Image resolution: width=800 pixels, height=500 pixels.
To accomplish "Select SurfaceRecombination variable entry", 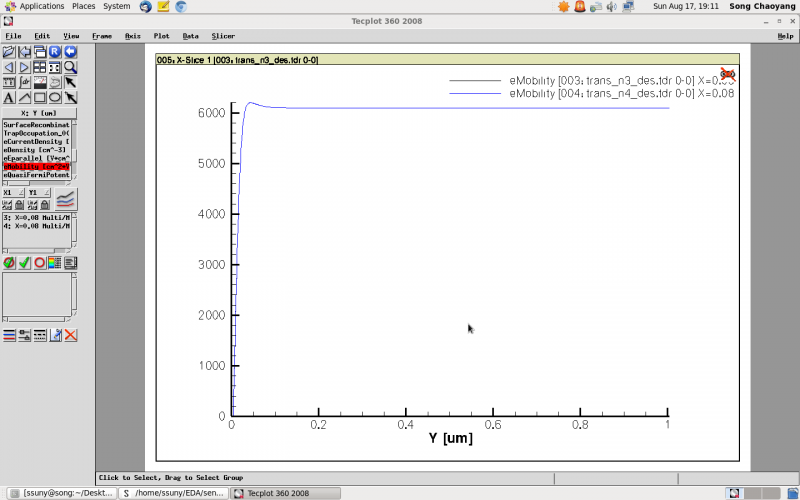I will [x=36, y=125].
